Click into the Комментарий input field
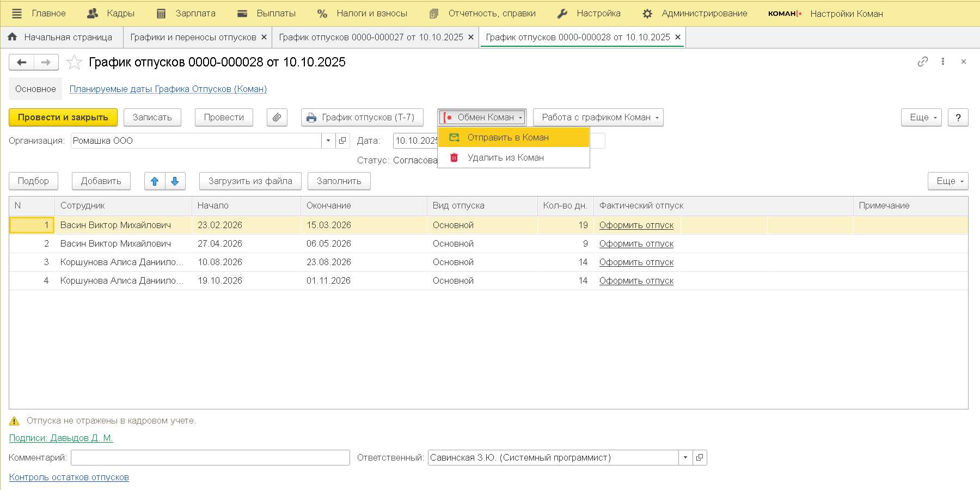Screen dimensions: 980x490 click(210, 458)
